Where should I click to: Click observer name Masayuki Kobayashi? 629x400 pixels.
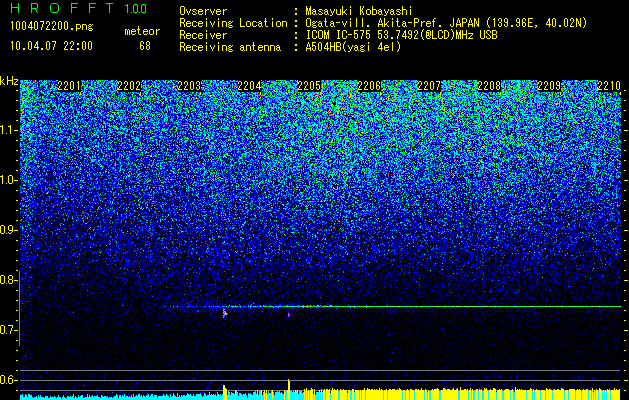click(x=359, y=11)
